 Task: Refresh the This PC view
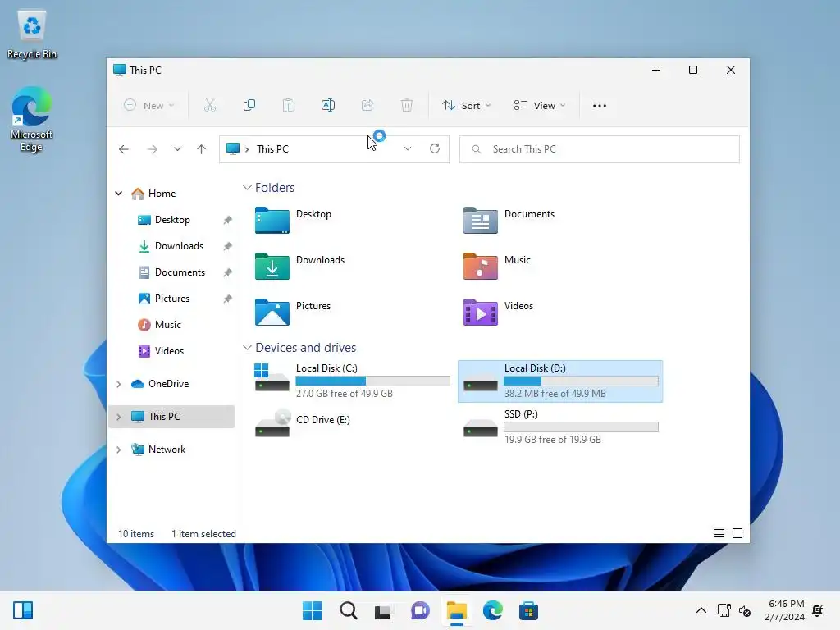coord(435,149)
